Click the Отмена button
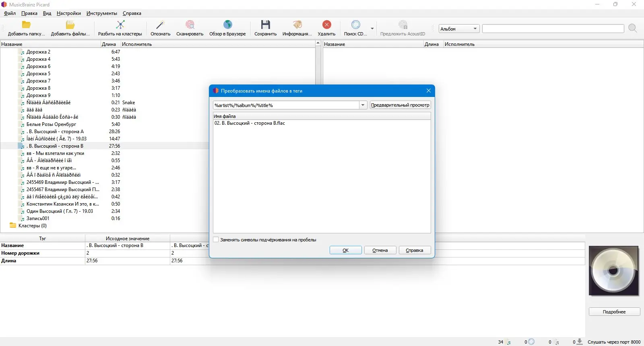The image size is (644, 346). click(x=380, y=250)
